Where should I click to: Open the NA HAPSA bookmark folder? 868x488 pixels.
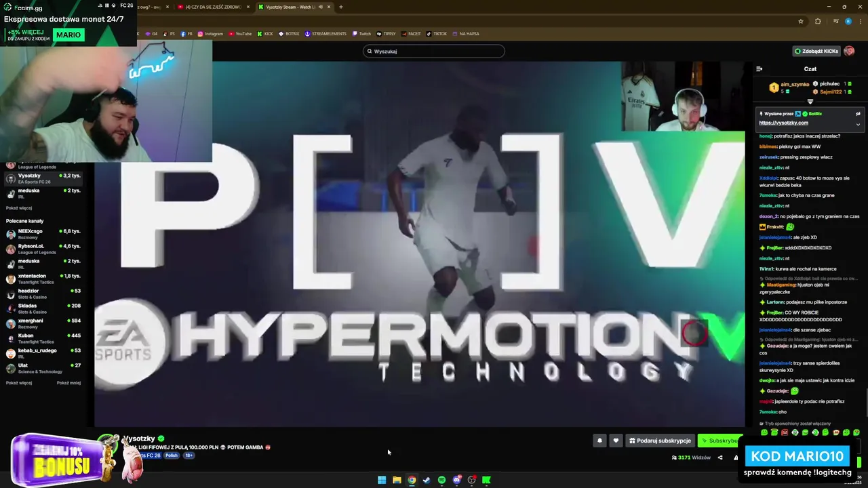[465, 33]
